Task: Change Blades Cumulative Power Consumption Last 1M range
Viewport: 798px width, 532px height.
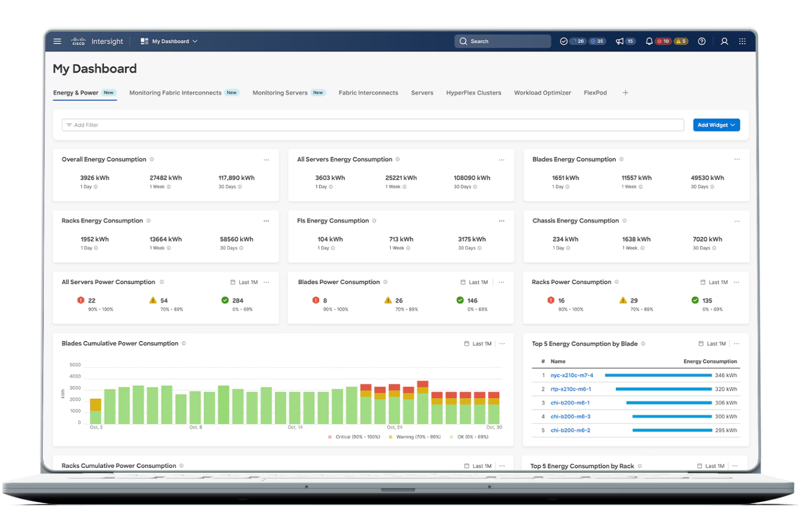Action: (x=478, y=343)
